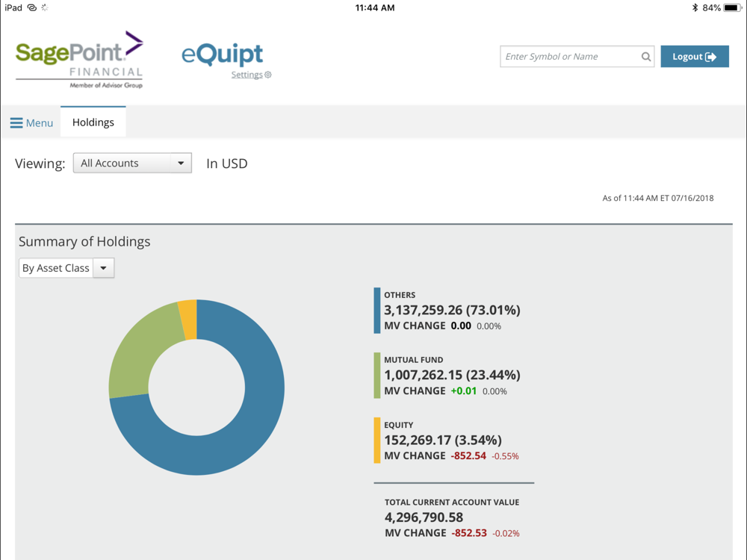Tap the Wi-Fi hotspot status icon
Image resolution: width=747 pixels, height=560 pixels.
[x=31, y=7]
